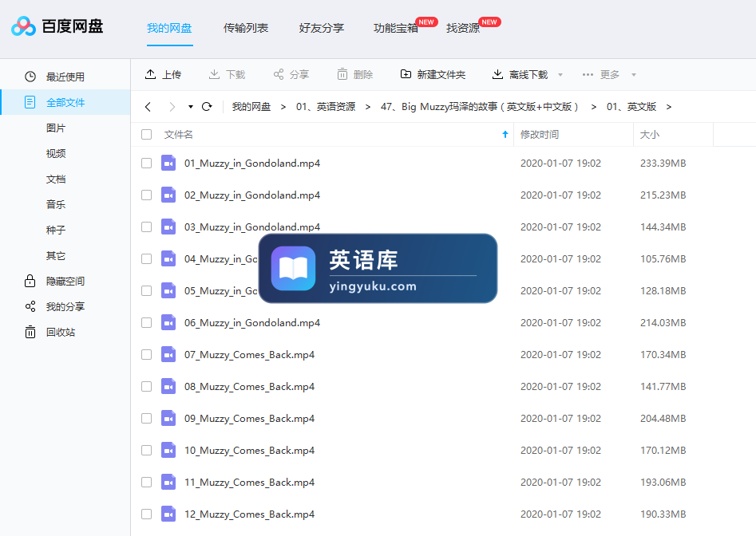
Task: Click video icon of 11_Muzzy_Comes_Back.mp4
Action: point(168,482)
